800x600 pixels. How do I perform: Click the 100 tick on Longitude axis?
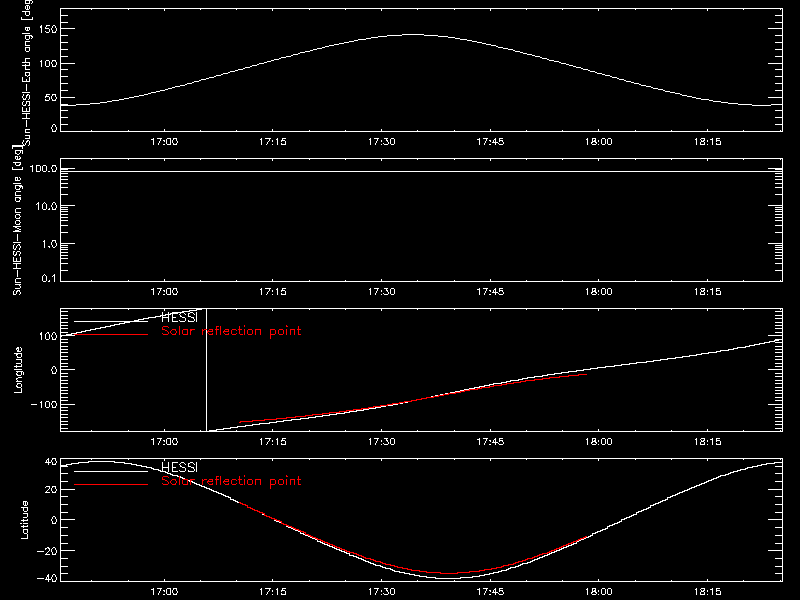tap(48, 336)
